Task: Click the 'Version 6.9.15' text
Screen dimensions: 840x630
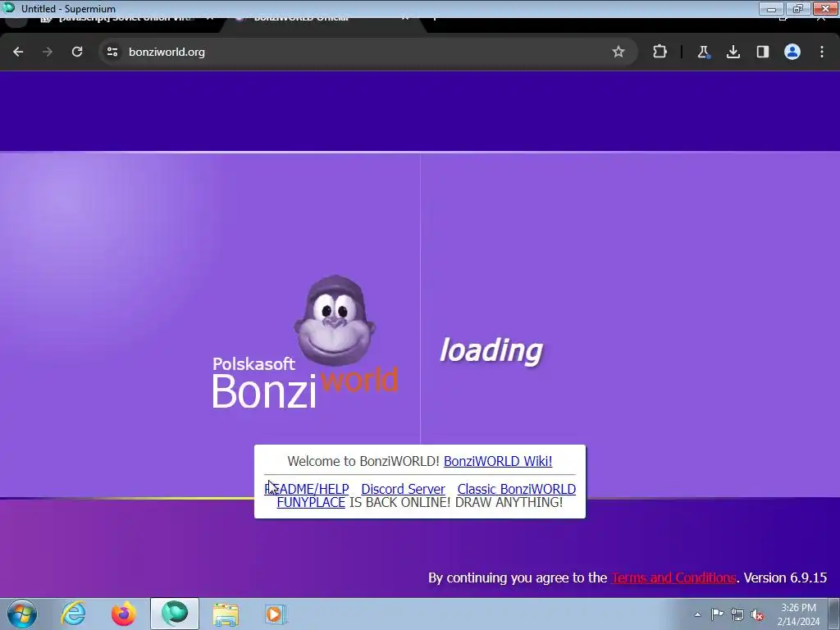Action: [x=785, y=577]
